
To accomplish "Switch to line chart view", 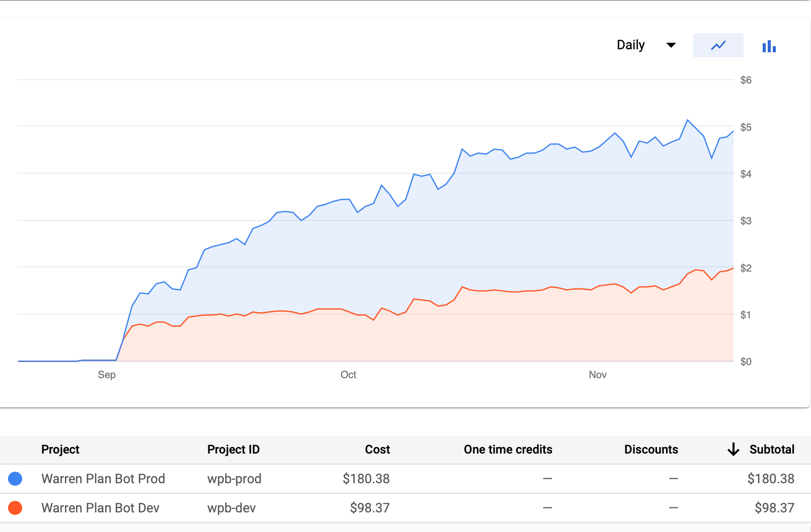I will pos(718,45).
